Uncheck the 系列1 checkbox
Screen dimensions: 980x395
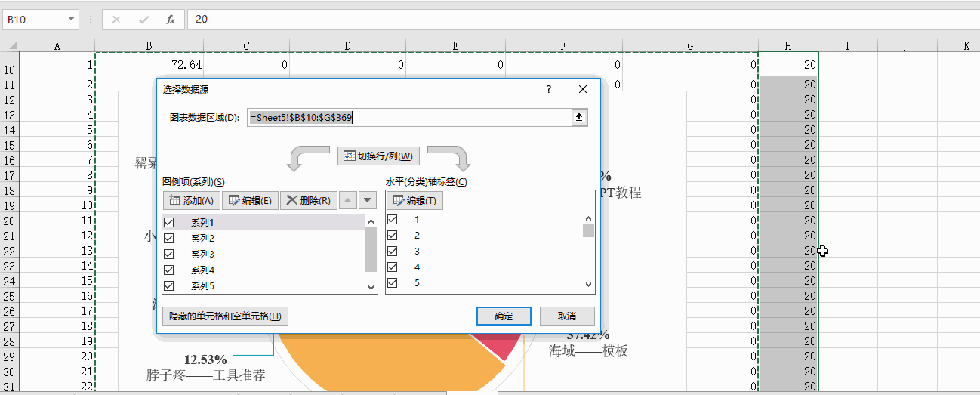click(169, 222)
